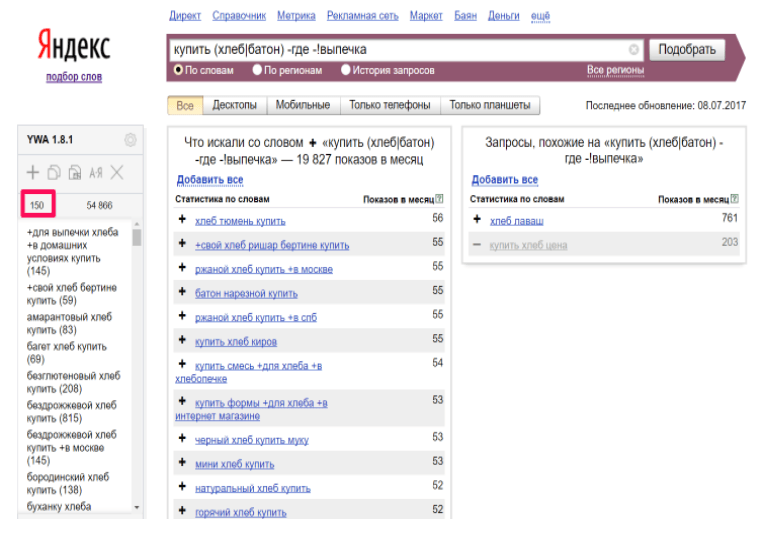Click the YWA phrase count '150'
Image resolution: width=778 pixels, height=544 pixels.
pos(37,205)
